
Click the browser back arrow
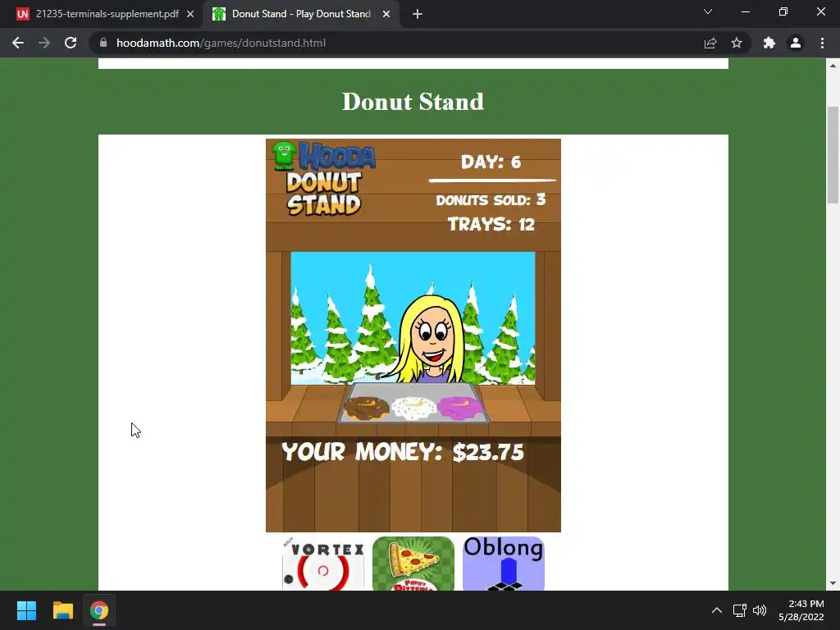[18, 43]
